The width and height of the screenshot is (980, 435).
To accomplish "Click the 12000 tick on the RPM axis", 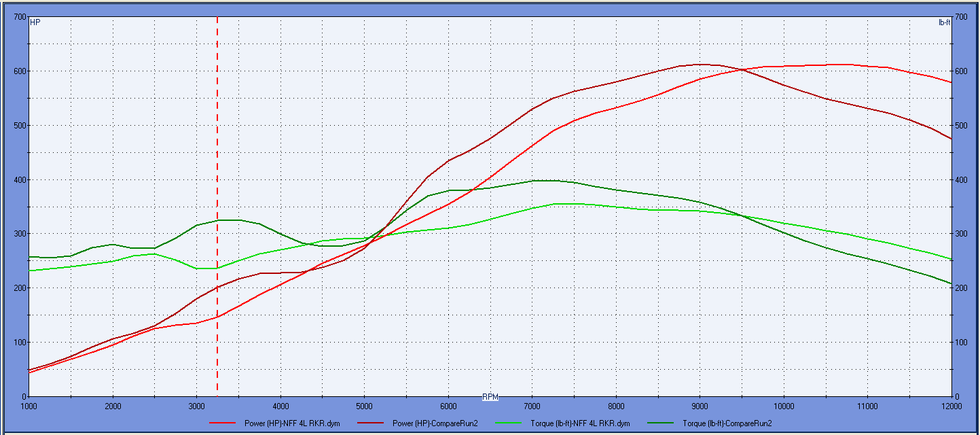I will 951,406.
